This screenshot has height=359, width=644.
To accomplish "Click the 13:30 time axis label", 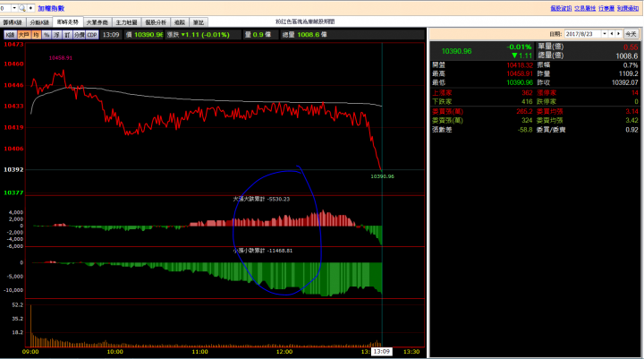I will (x=411, y=352).
